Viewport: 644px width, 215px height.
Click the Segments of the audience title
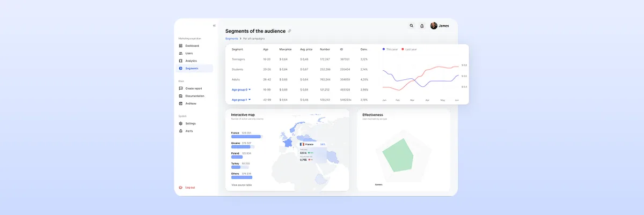(x=255, y=31)
